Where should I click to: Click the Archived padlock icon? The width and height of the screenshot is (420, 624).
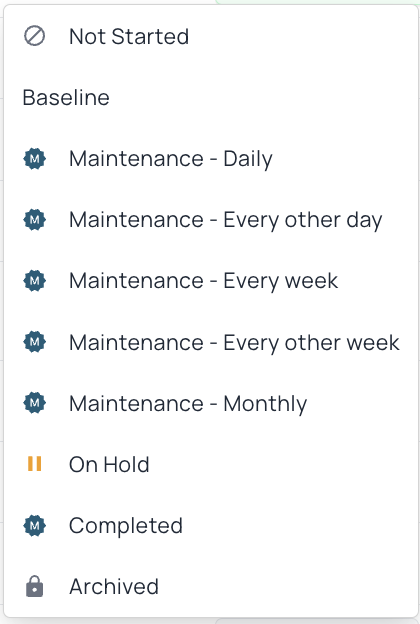(x=35, y=586)
